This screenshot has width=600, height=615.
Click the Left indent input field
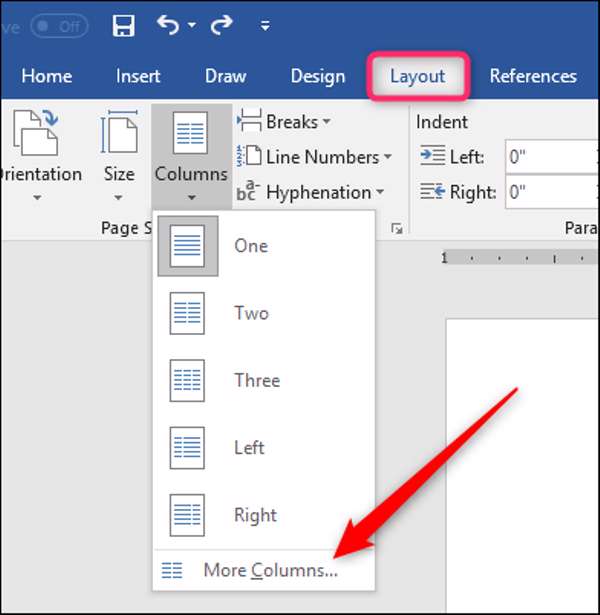[x=552, y=157]
